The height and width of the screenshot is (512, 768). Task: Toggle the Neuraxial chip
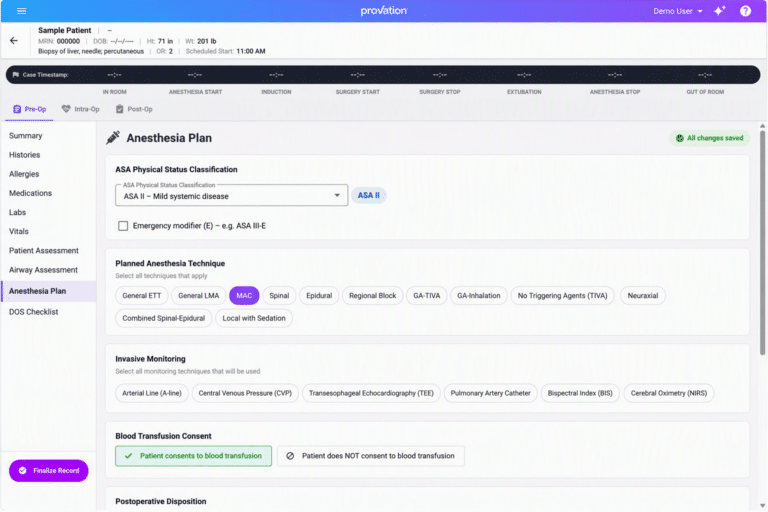point(643,295)
